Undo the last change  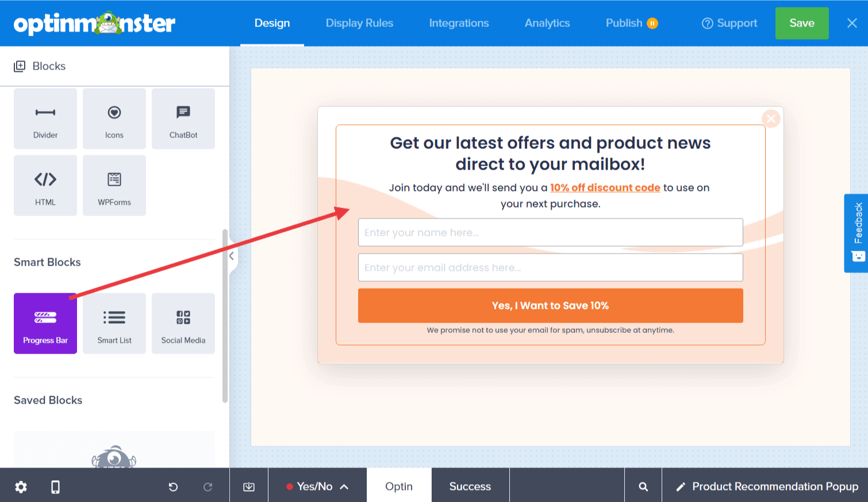(173, 486)
